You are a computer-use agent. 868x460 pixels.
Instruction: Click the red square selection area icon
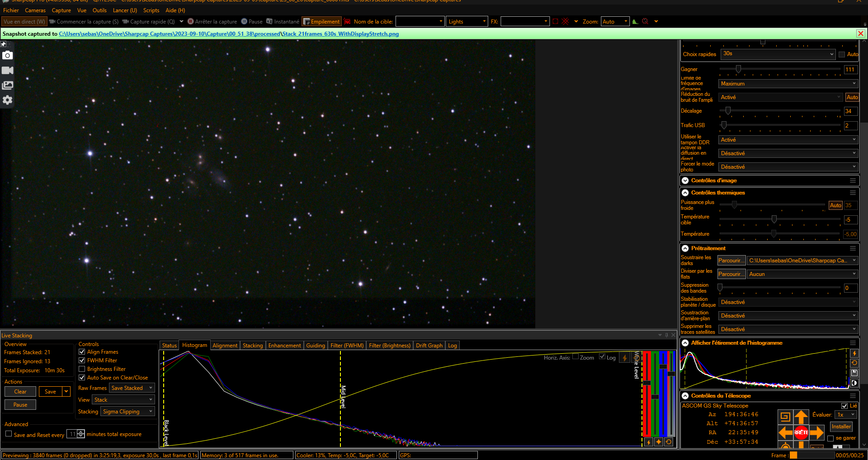556,21
